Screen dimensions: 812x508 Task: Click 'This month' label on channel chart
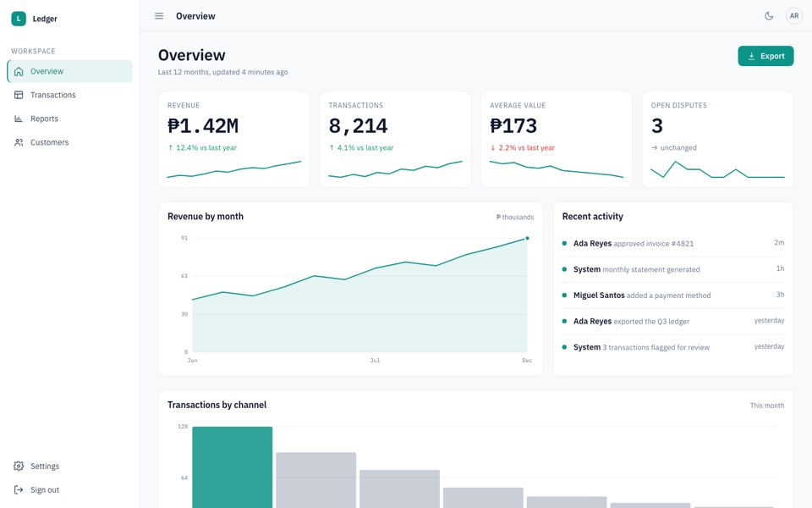pos(767,406)
